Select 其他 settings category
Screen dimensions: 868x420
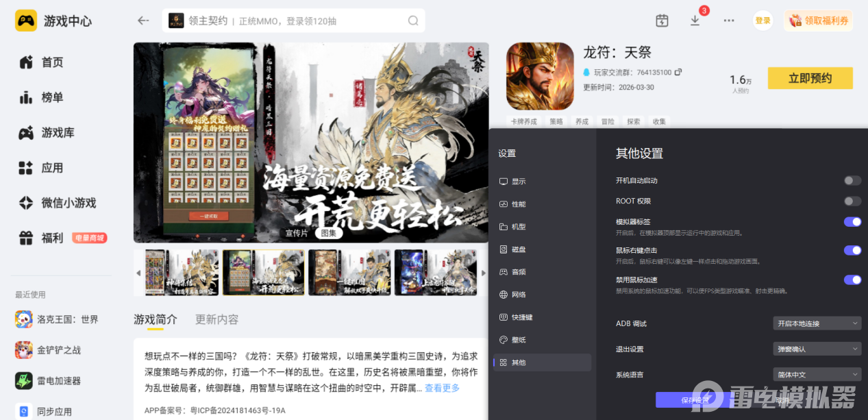click(542, 362)
